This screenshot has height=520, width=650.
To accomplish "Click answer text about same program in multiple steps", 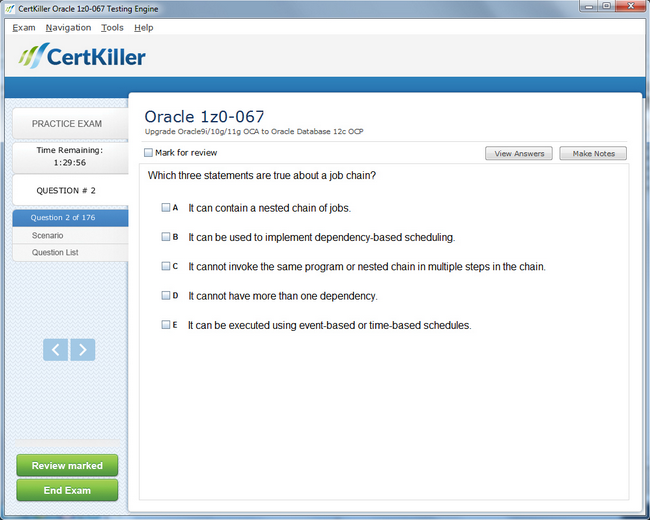I will coord(367,267).
